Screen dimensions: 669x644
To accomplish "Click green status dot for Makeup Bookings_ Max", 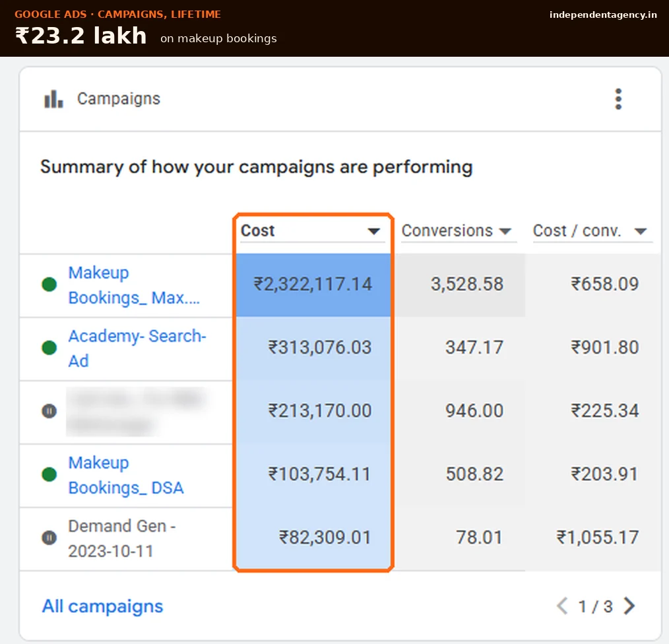I will coord(49,284).
